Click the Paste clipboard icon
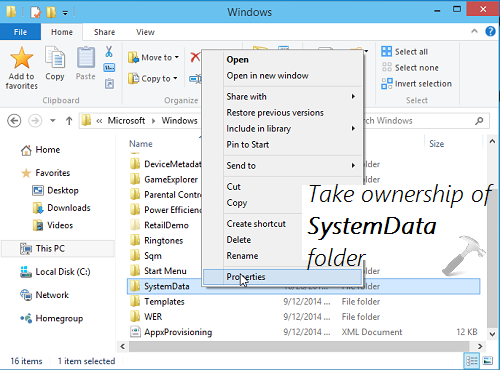Image resolution: width=500 pixels, height=370 pixels. coord(86,57)
